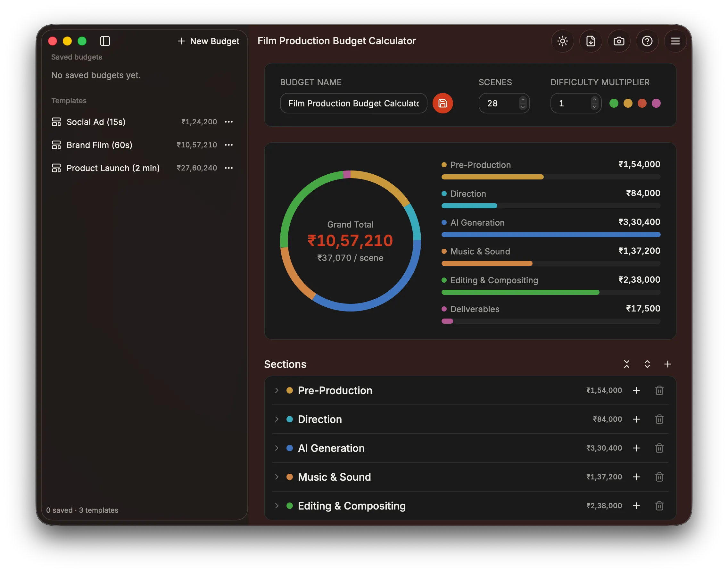The height and width of the screenshot is (573, 728).
Task: Click the New Budget button
Action: pos(208,41)
